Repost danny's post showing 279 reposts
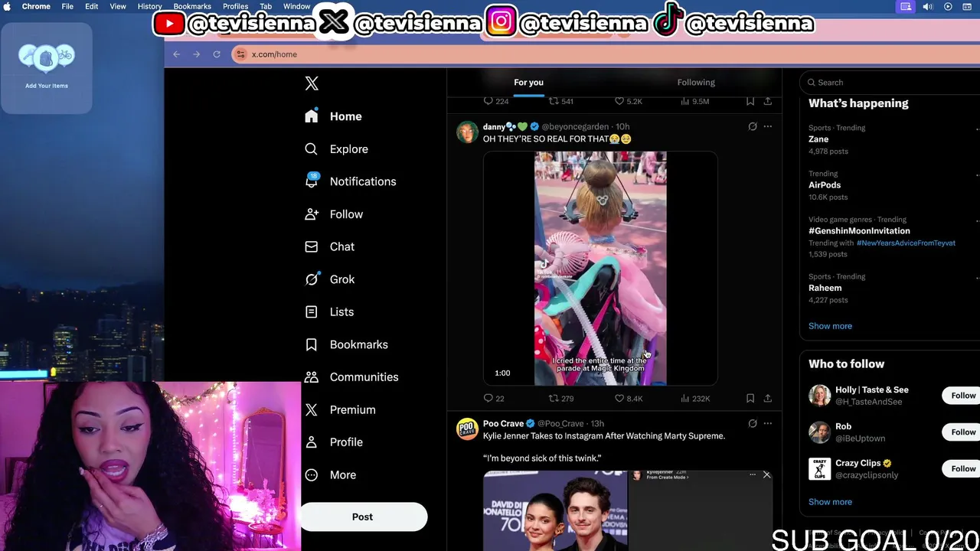The image size is (980, 551). coord(561,398)
